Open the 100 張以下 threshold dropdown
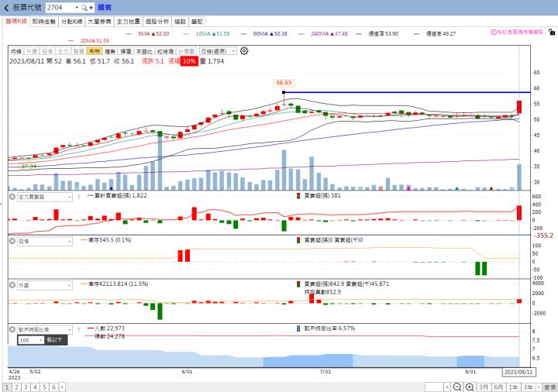 (x=30, y=340)
